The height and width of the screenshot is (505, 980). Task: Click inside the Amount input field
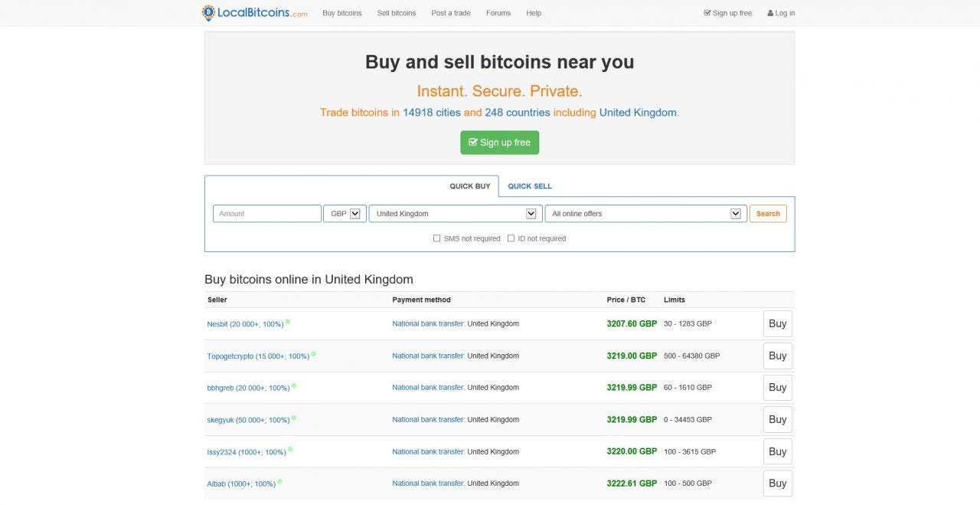266,213
